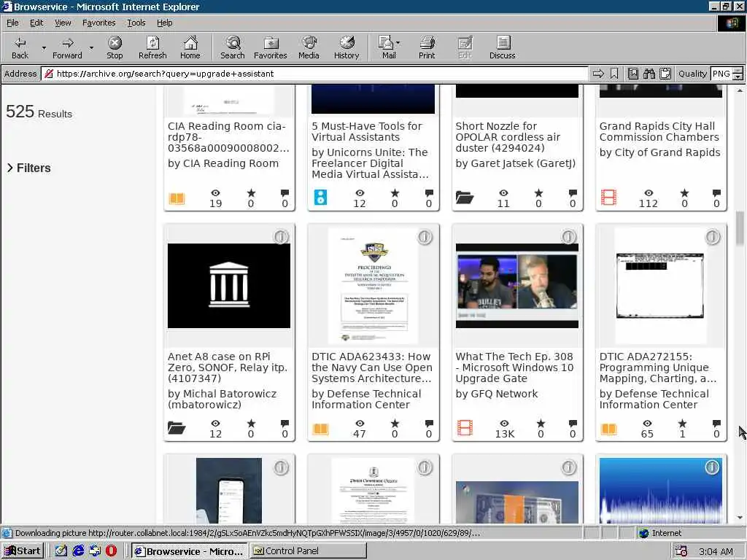
Task: Click info icon on DTIC ADA623433 card
Action: pyautogui.click(x=425, y=237)
